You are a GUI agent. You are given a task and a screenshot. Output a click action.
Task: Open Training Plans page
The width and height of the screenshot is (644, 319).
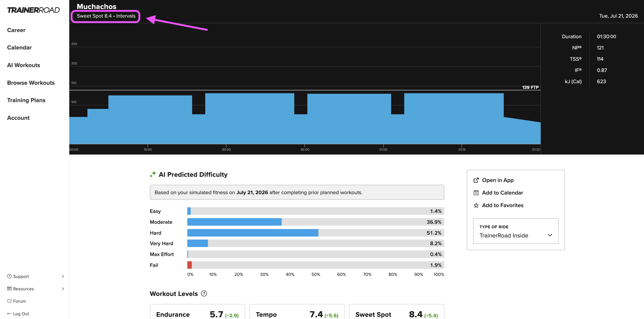(x=26, y=100)
